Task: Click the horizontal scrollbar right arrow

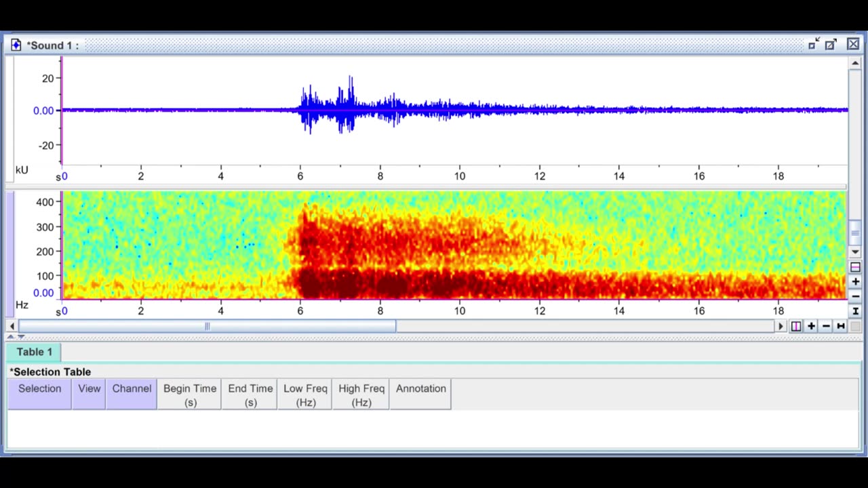Action: point(781,326)
